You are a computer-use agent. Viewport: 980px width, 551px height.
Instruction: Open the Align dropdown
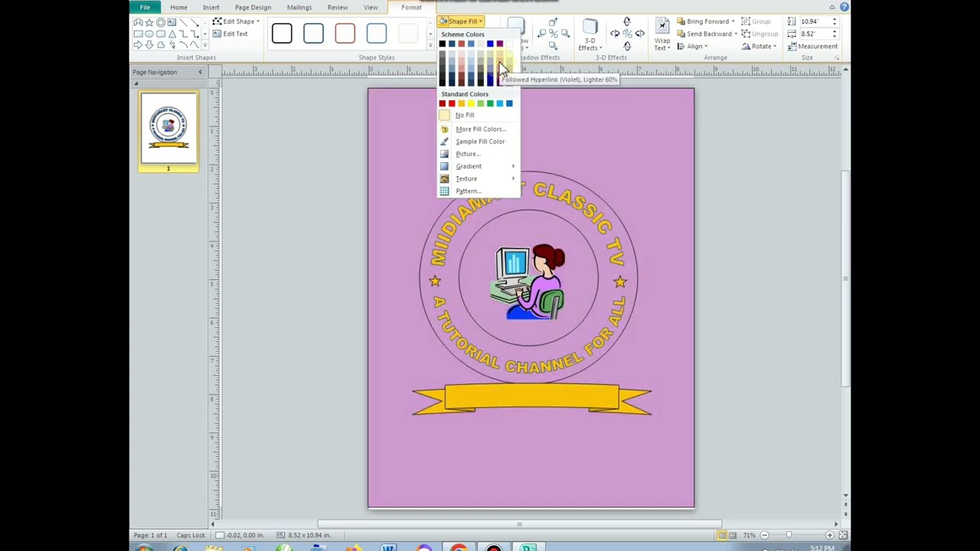tap(692, 47)
